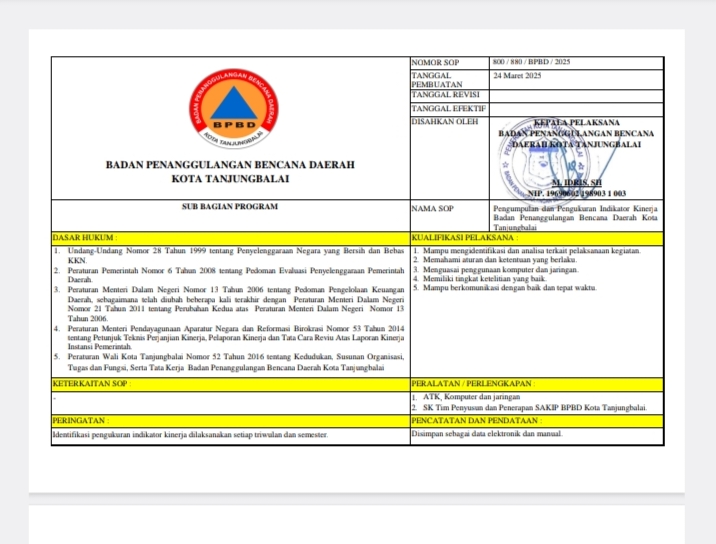Select the NAMA SOP label

432,209
